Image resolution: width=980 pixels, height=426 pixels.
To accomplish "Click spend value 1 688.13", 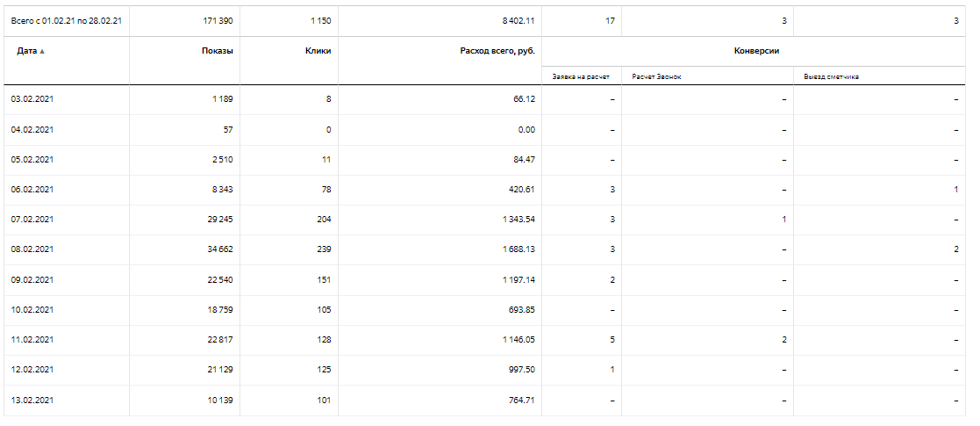I will pyautogui.click(x=519, y=249).
